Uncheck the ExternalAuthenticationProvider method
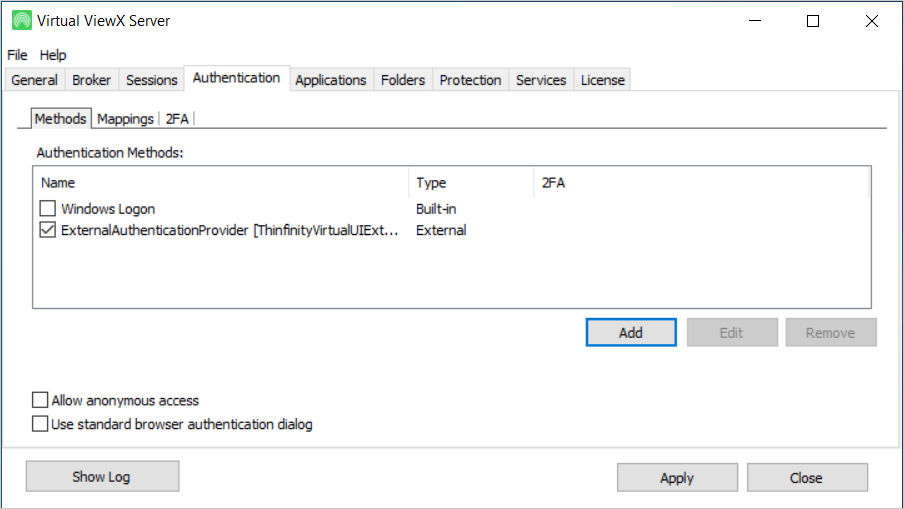Screen dimensions: 904x509 [x=48, y=230]
